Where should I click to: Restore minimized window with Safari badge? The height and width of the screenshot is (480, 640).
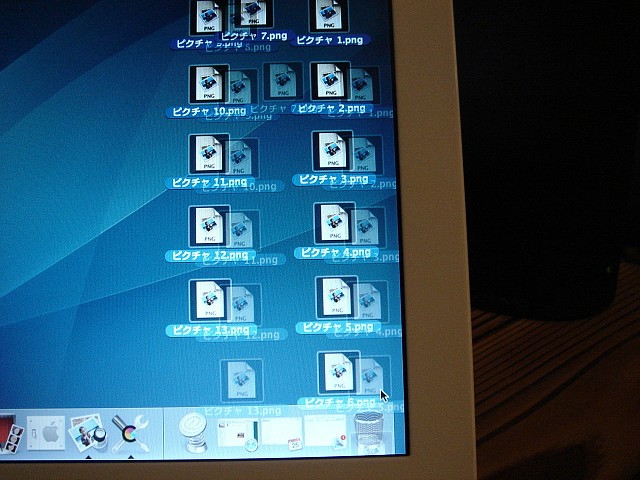234,432
